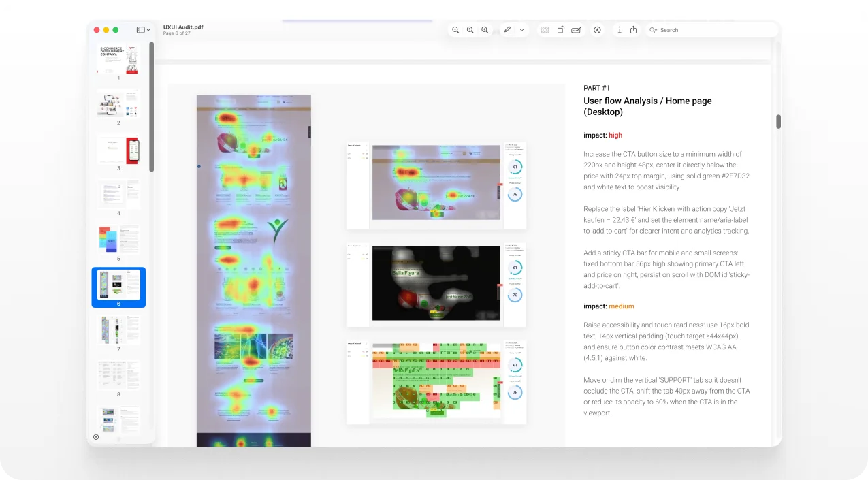The image size is (868, 480).
Task: Click the sidebar thumbnail scrollbar
Action: [x=152, y=107]
